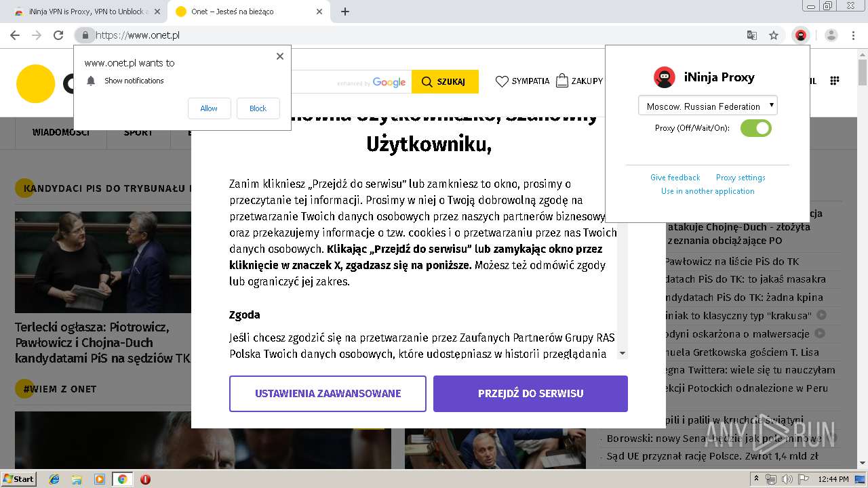868x488 pixels.
Task: Open the file explorer taskbar icon
Action: (x=77, y=479)
